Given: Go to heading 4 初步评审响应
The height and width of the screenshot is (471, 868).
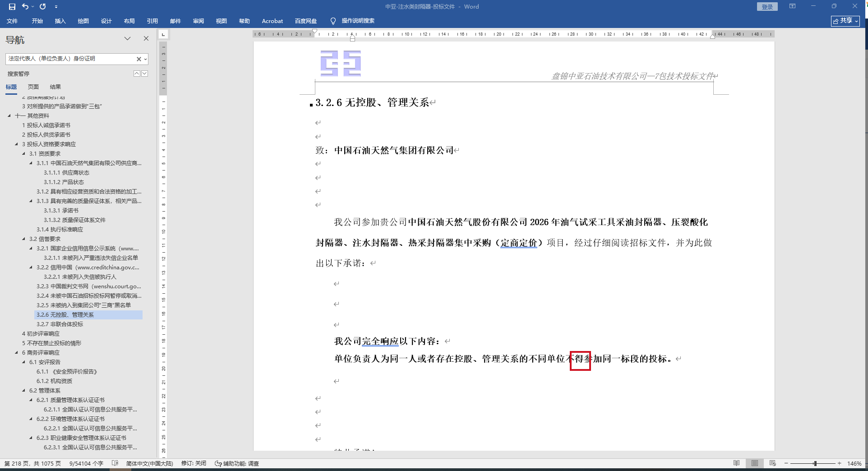Looking at the screenshot, I should (41, 334).
